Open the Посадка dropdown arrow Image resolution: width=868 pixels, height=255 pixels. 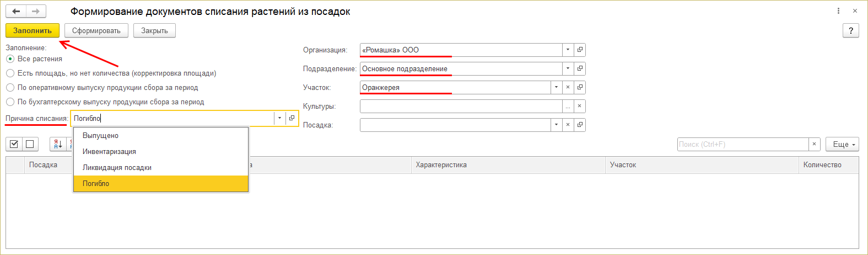557,125
